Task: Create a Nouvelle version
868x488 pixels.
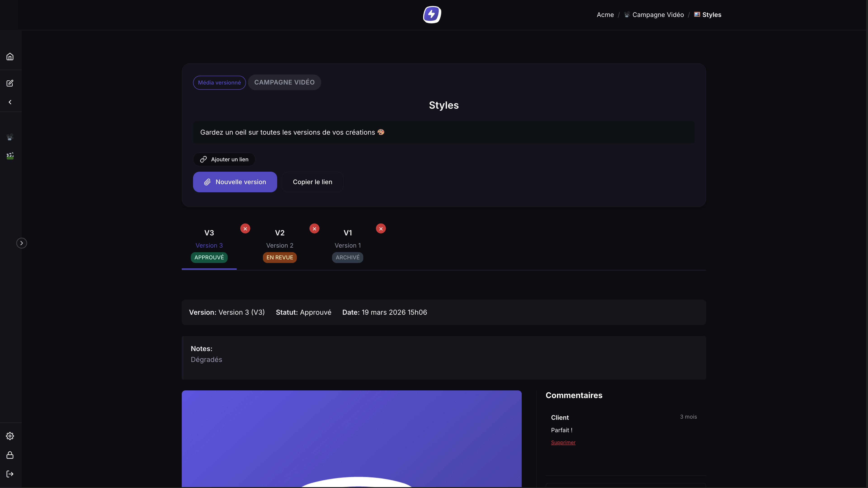Action: [x=235, y=182]
